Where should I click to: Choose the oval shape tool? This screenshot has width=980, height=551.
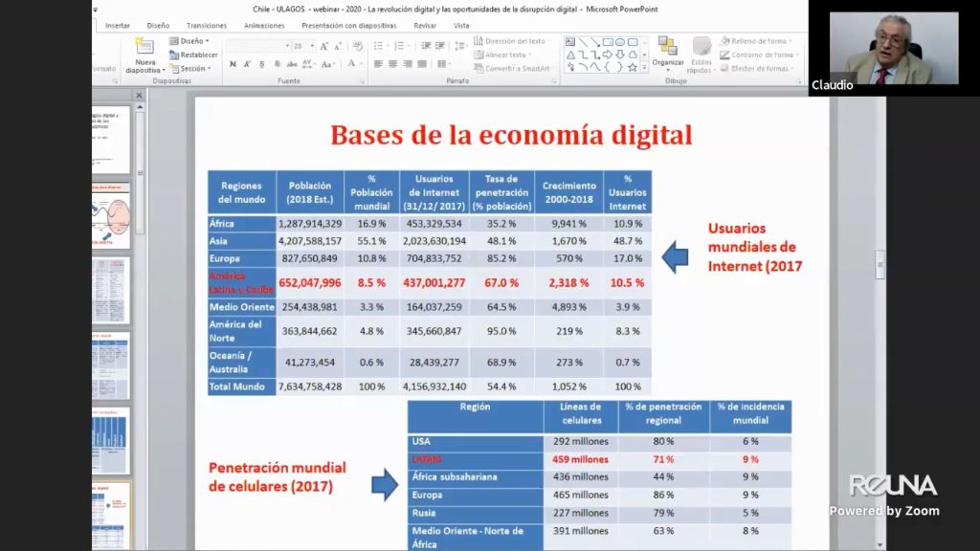click(620, 42)
